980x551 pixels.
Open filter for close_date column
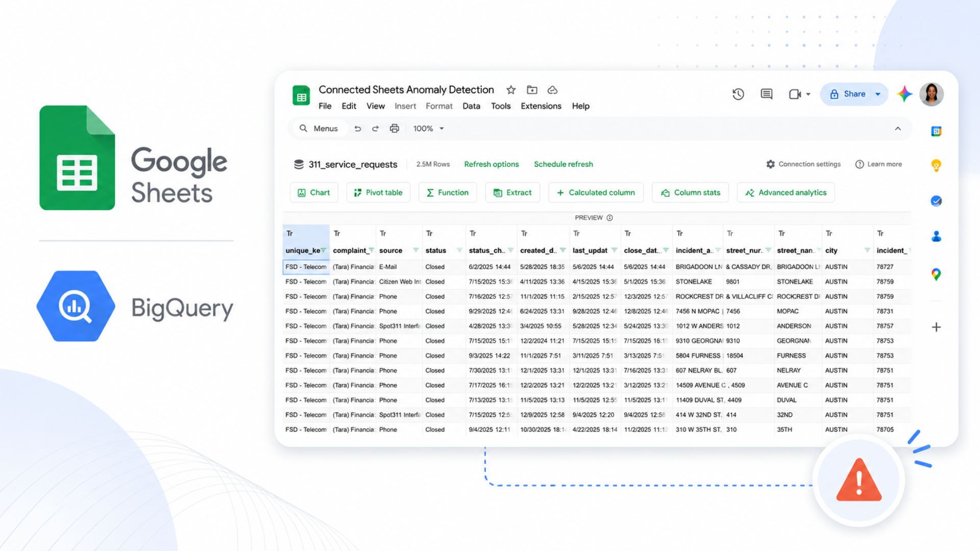coord(666,251)
